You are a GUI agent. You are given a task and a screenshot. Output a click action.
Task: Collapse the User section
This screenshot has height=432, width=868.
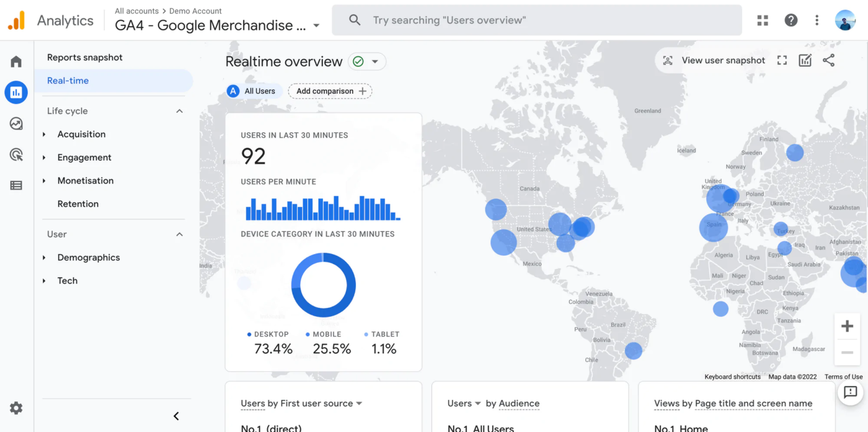click(179, 234)
